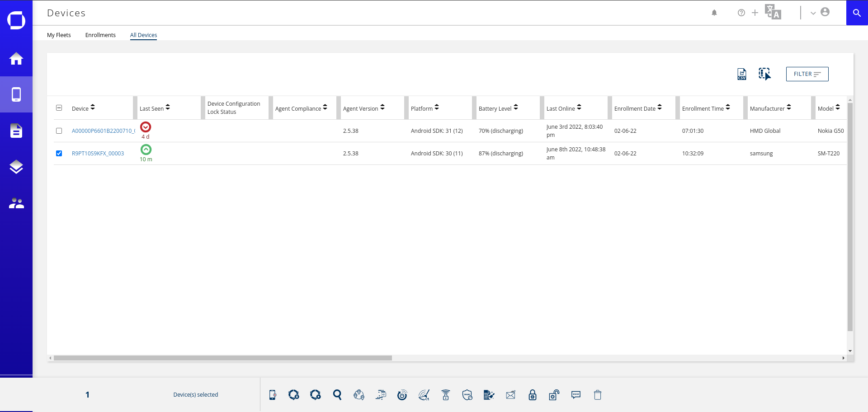Click the magnifier icon in bottom toolbar
The height and width of the screenshot is (412, 868).
point(337,395)
